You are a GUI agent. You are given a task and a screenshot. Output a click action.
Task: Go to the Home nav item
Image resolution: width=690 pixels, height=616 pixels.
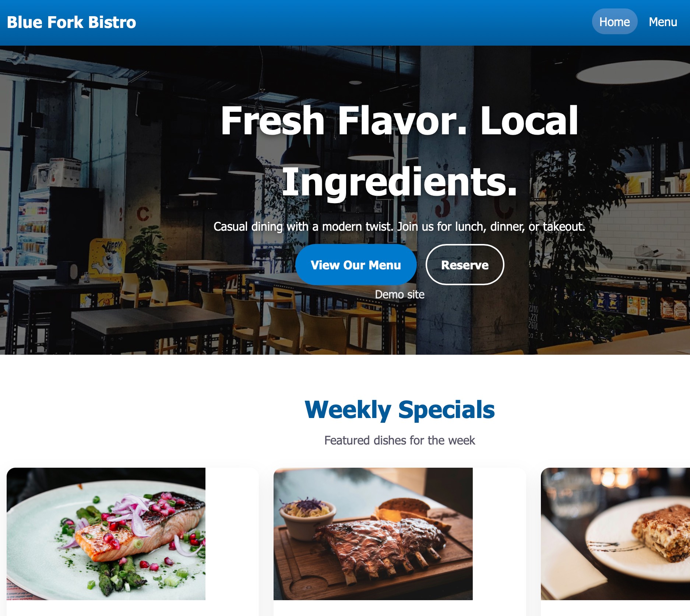pos(615,22)
